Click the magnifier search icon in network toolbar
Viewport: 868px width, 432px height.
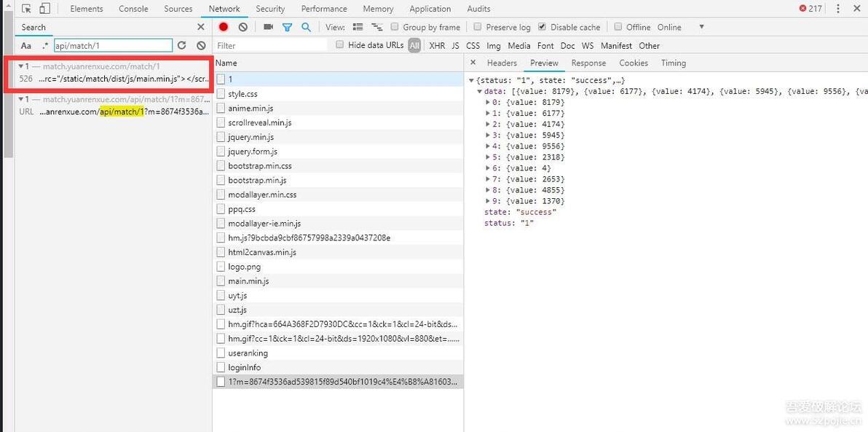click(x=306, y=26)
